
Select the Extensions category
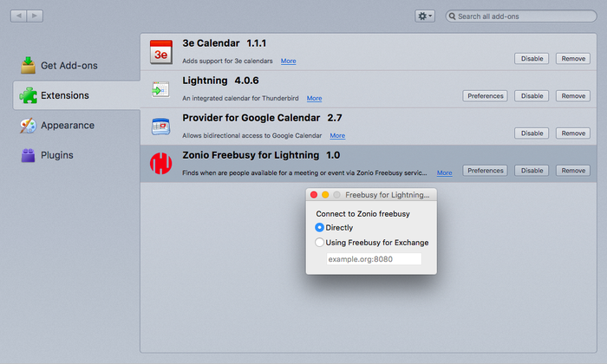click(x=76, y=95)
